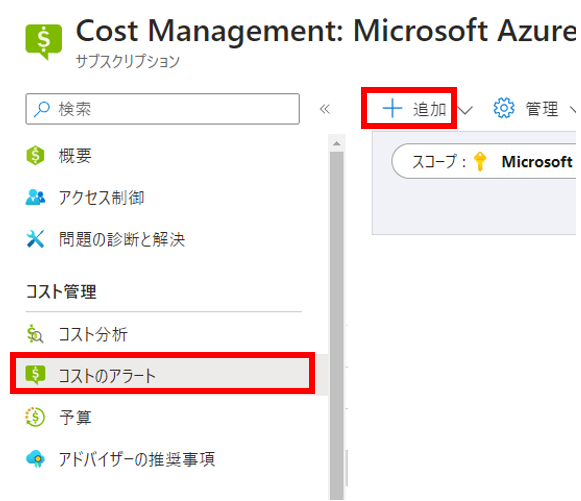
Task: Click the yellow key icon in スコープ
Action: [480, 162]
